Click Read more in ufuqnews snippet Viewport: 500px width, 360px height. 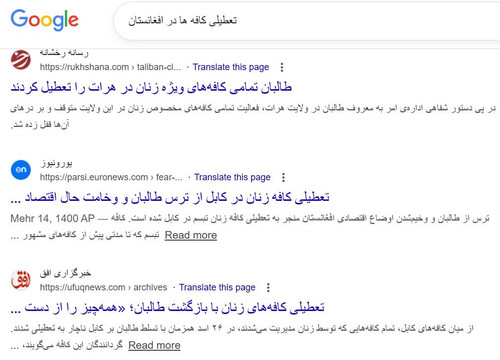click(154, 345)
